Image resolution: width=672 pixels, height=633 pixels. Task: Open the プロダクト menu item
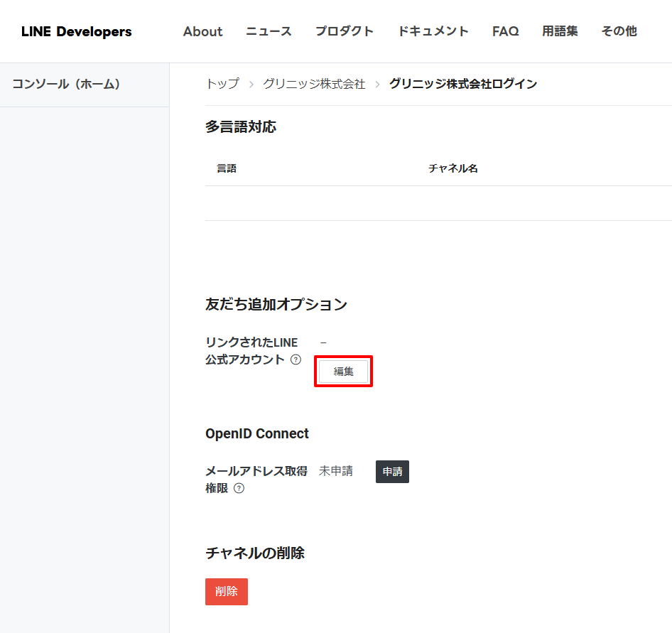pos(345,31)
